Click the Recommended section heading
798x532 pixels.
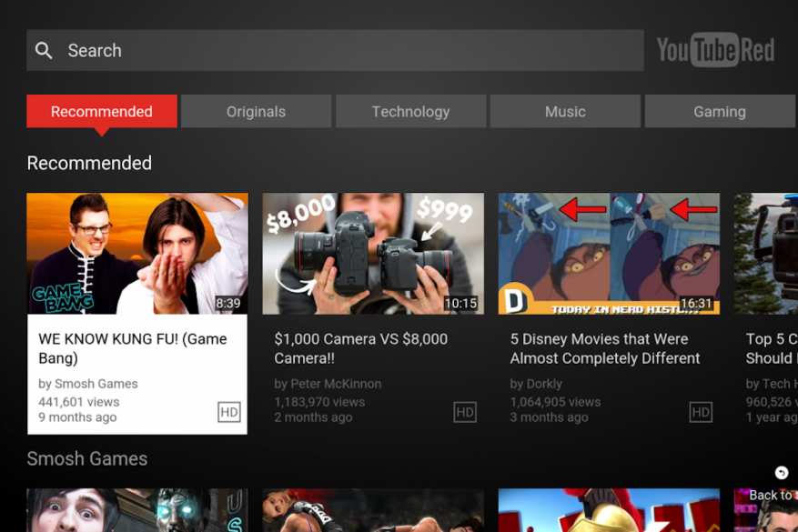pyautogui.click(x=89, y=163)
